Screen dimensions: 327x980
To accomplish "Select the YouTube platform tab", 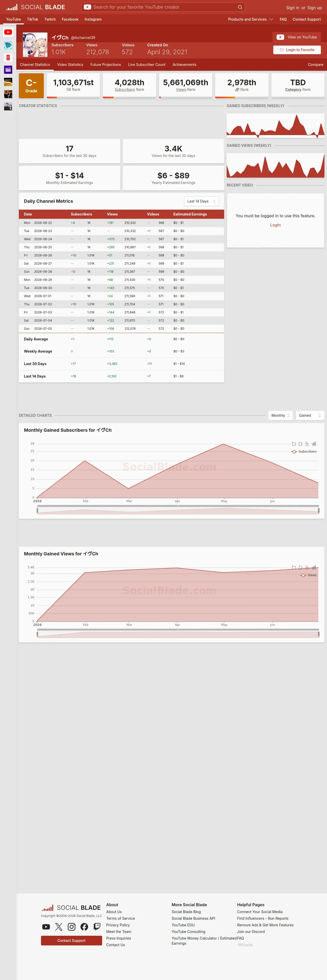I will tap(13, 19).
